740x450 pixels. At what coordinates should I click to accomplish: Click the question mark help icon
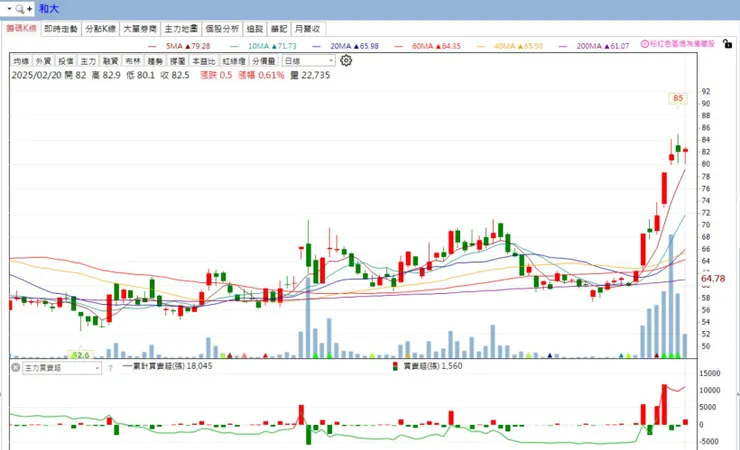tap(110, 368)
